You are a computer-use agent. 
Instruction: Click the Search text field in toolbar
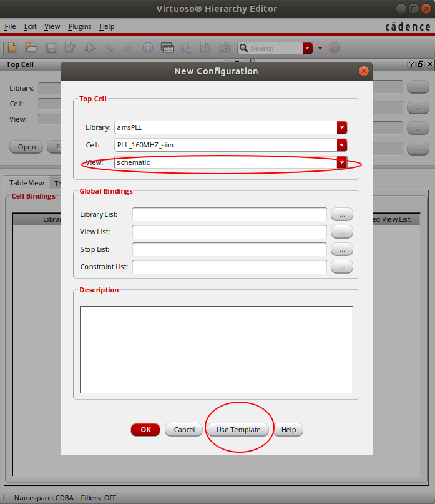click(275, 48)
